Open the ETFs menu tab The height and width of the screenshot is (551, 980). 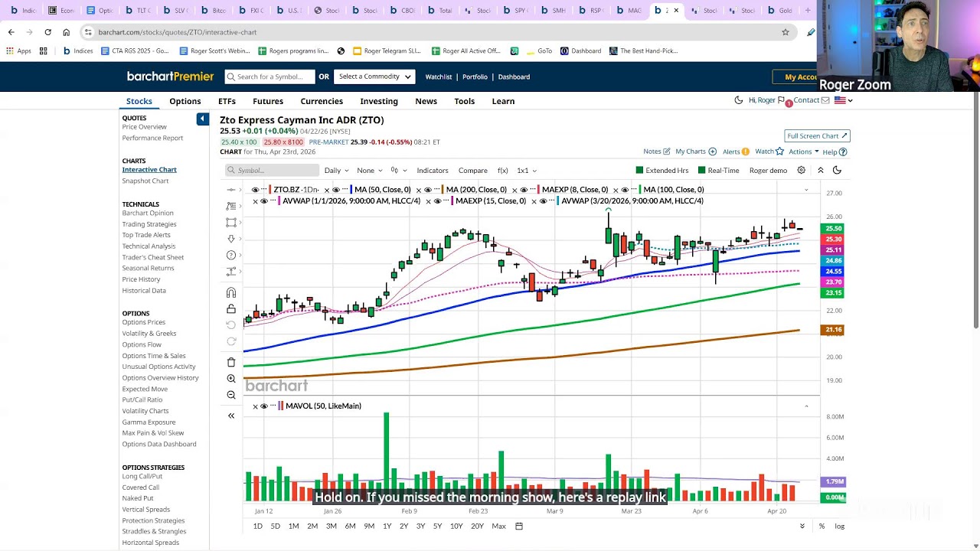[x=227, y=101]
